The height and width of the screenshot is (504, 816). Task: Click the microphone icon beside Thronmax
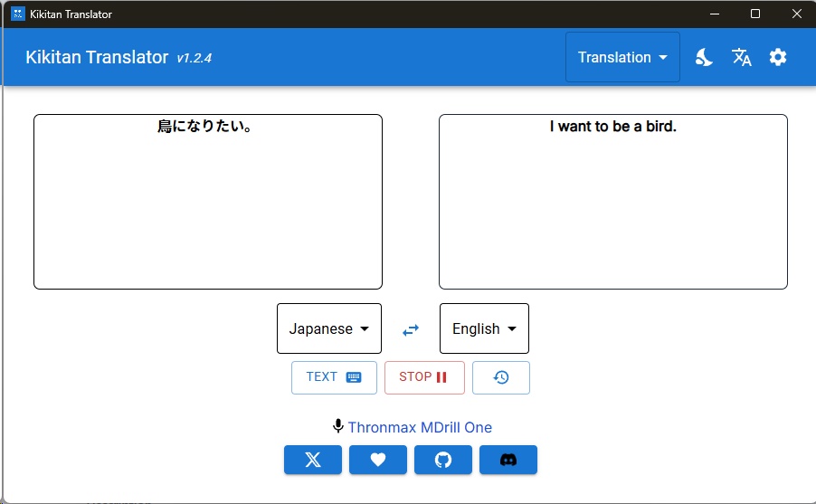pos(338,426)
